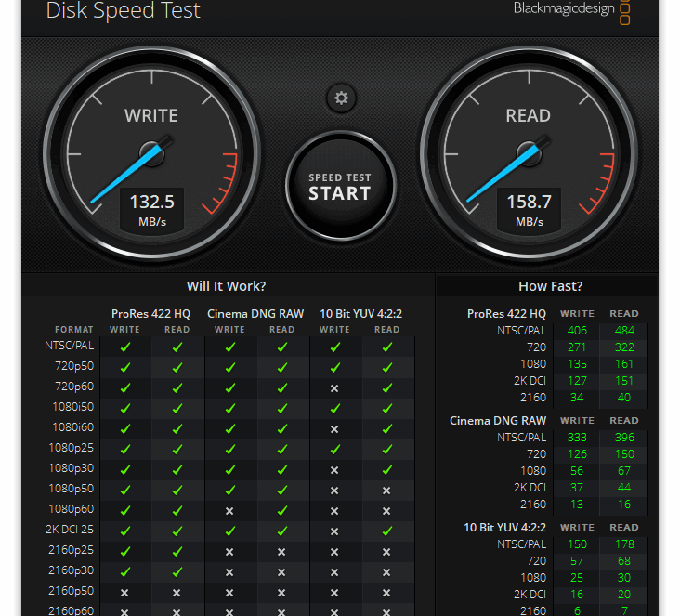Click the 2160p25 ProRes read checkmark

(177, 551)
